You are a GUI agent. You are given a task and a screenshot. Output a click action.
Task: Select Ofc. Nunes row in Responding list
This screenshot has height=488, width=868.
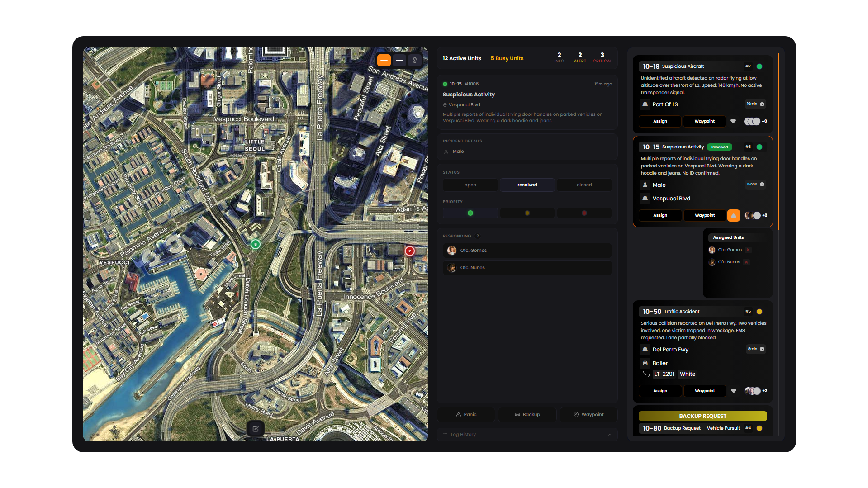coord(527,268)
